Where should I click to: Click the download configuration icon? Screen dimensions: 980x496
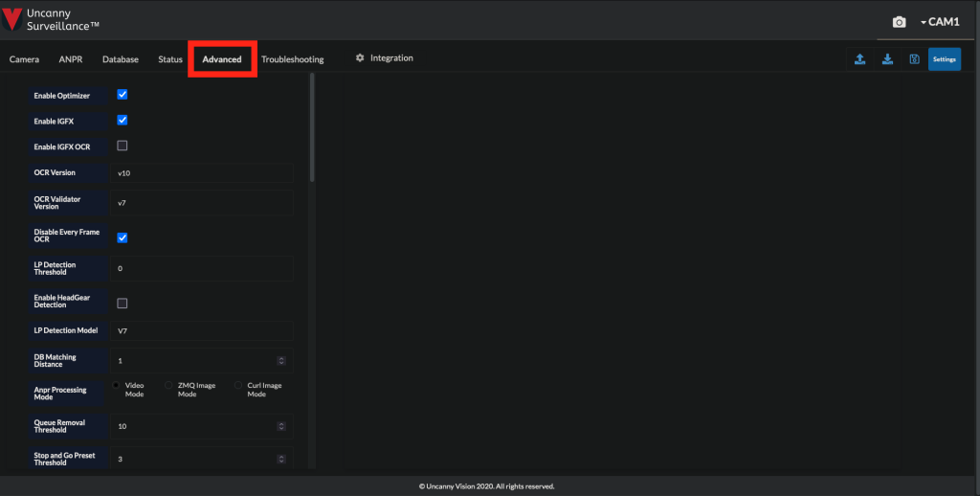(x=887, y=59)
